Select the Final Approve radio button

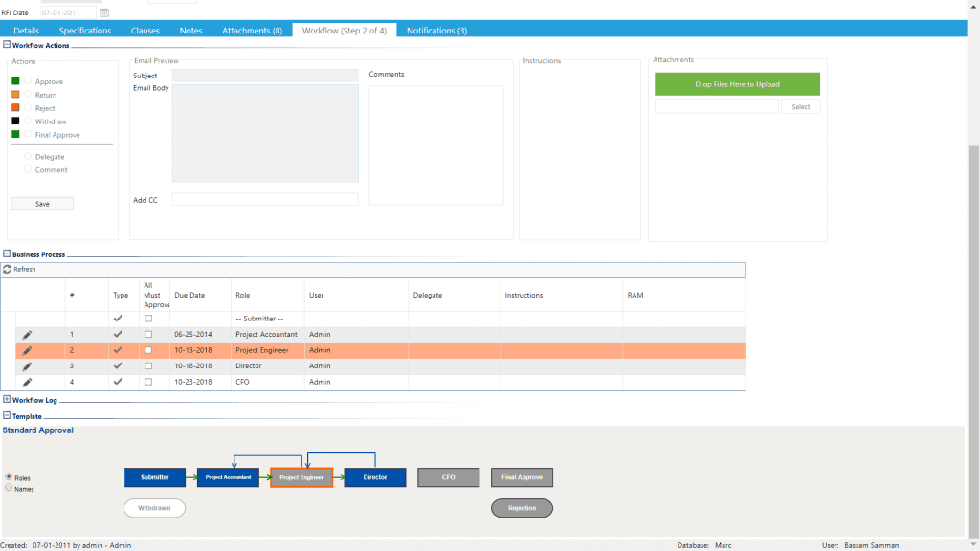click(28, 134)
